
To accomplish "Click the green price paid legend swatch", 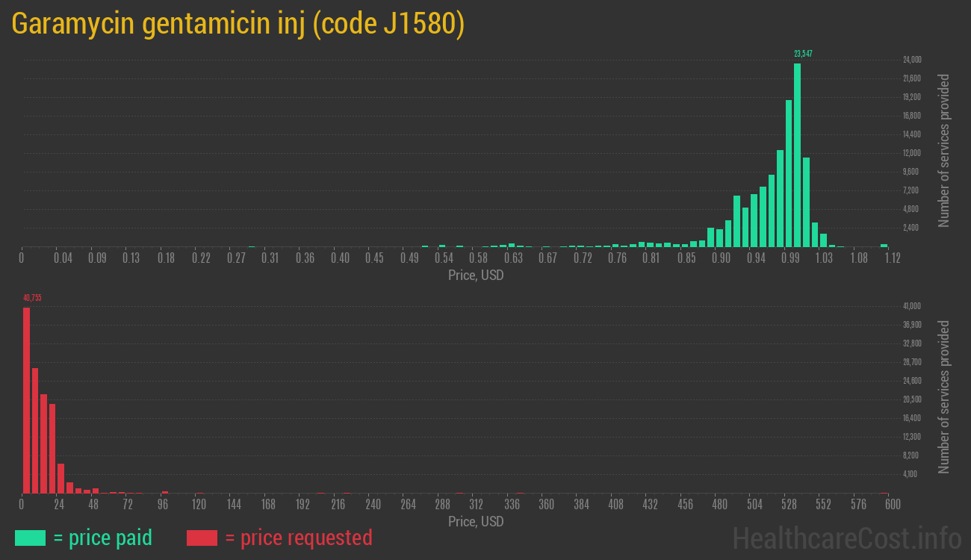I will tap(30, 538).
